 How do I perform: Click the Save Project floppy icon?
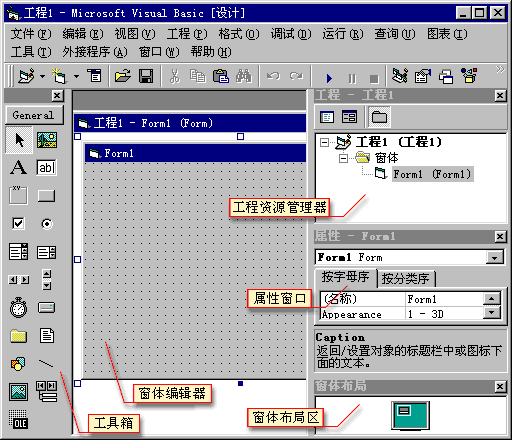(146, 76)
